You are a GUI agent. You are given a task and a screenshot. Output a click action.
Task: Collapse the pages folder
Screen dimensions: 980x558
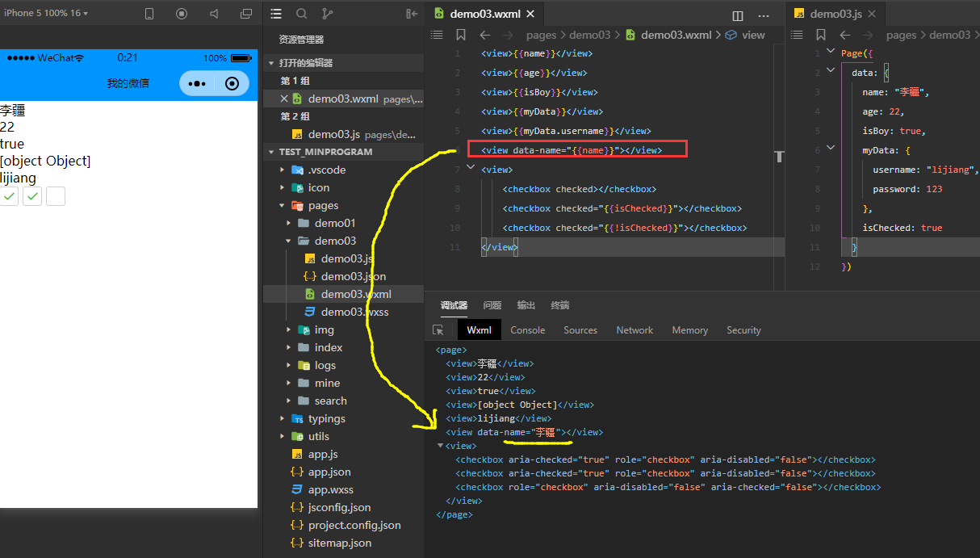tap(282, 205)
